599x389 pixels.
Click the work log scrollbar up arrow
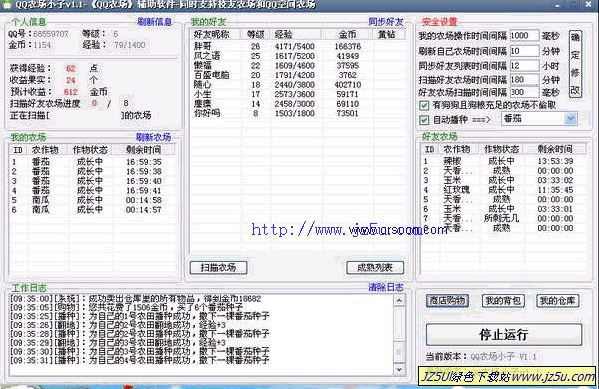pos(399,301)
